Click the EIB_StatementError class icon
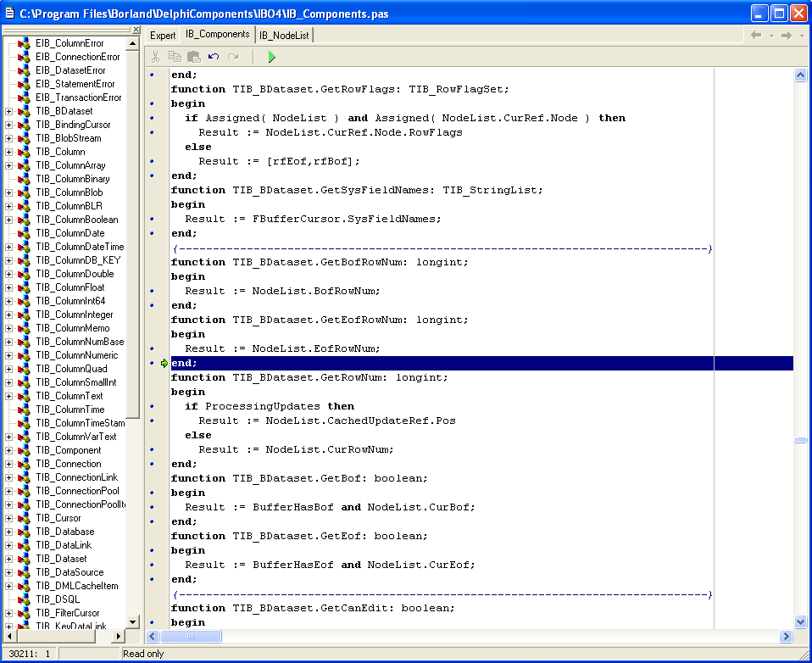Screen dimensions: 812x663 pyautogui.click(x=24, y=84)
